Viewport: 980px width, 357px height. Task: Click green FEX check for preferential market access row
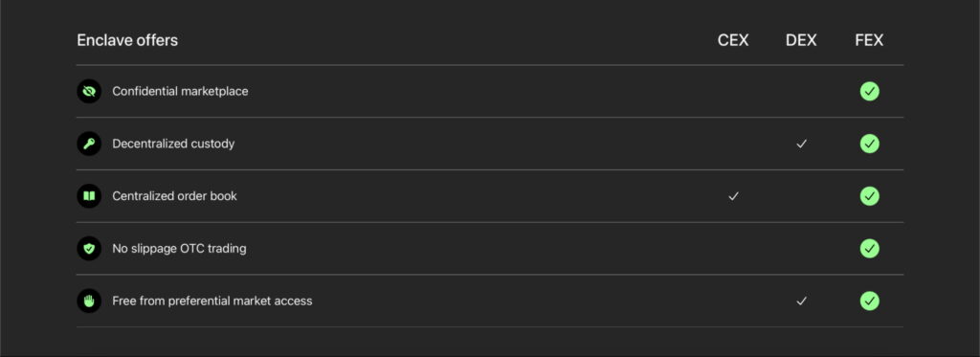869,301
